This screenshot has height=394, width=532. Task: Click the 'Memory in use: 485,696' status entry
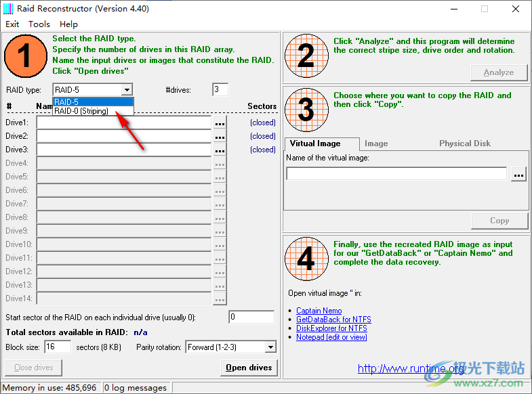(49, 388)
